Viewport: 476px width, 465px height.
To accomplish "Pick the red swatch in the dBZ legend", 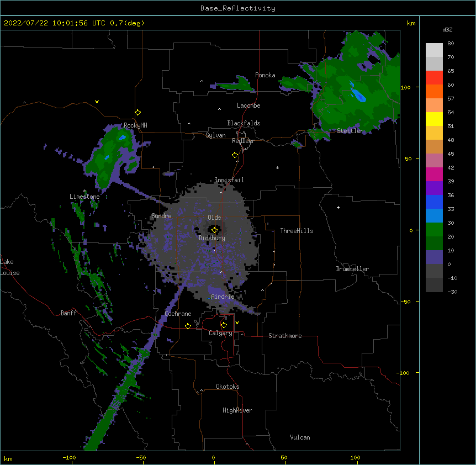I will (434, 78).
